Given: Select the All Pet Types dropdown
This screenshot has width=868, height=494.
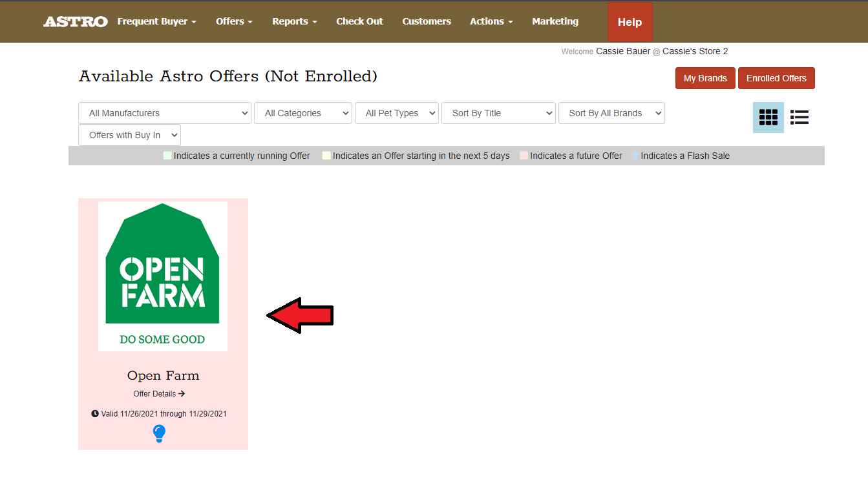Looking at the screenshot, I should [396, 113].
